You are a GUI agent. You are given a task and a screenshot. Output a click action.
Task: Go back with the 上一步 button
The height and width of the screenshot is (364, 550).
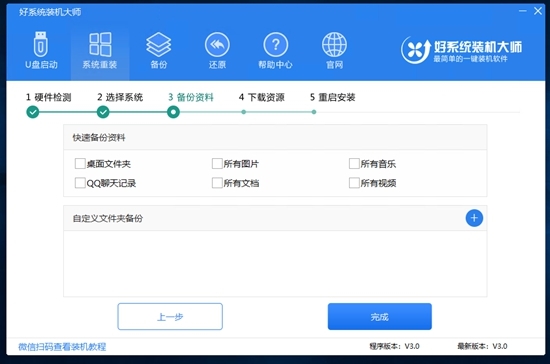click(x=170, y=317)
